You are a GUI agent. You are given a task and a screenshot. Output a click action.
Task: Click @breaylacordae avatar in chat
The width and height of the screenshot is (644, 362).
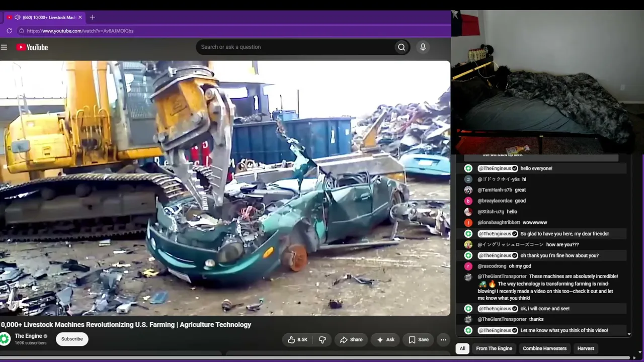(468, 201)
